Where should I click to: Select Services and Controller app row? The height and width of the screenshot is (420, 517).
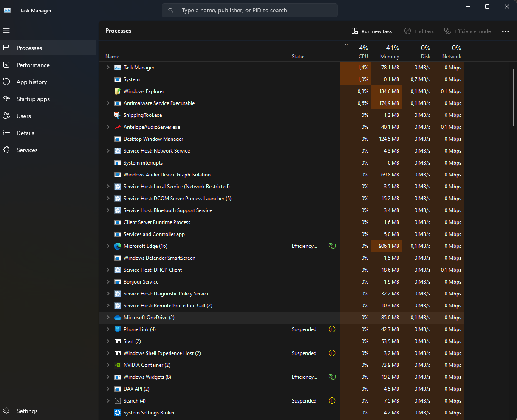tap(282, 234)
